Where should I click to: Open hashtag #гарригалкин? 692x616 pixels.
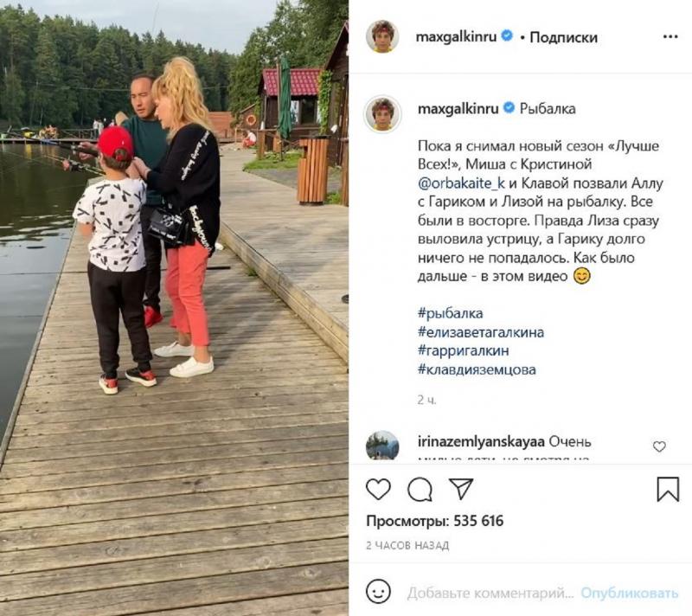tap(463, 350)
